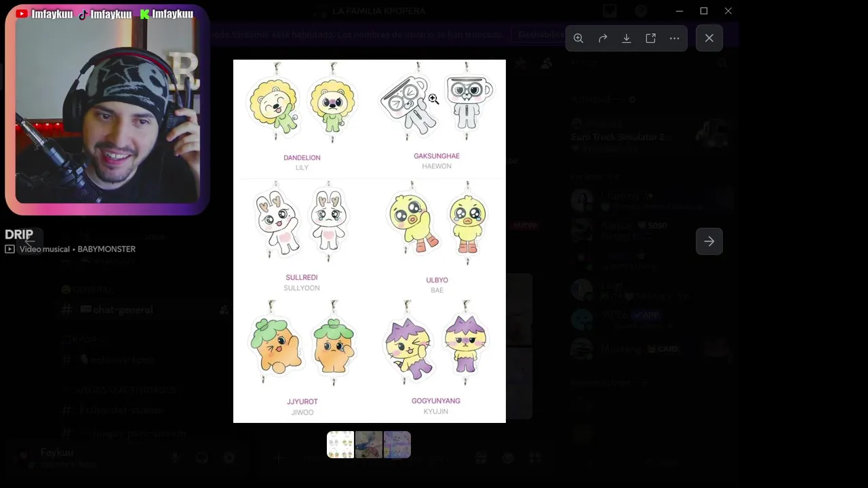Open the three-dot more options menu

(674, 39)
